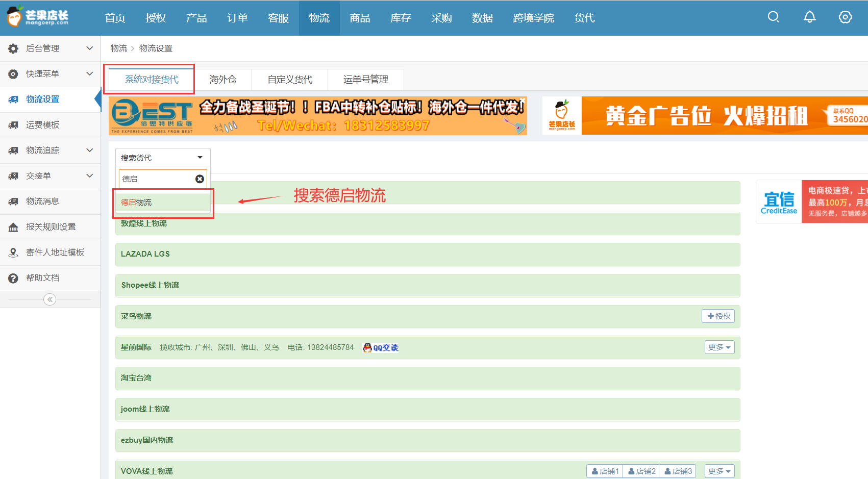The height and width of the screenshot is (479, 868).
Task: Open 更多 dropdown in VOVA线上物流 row
Action: (720, 471)
